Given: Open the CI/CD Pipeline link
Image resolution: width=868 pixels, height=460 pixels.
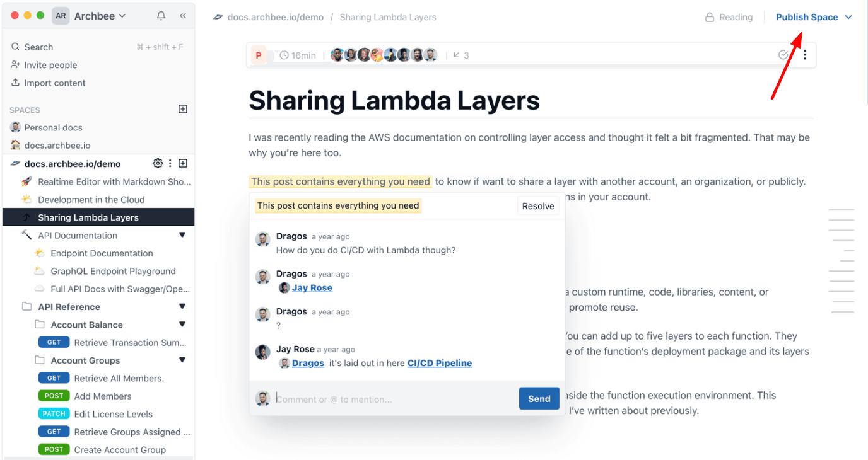Looking at the screenshot, I should point(440,363).
